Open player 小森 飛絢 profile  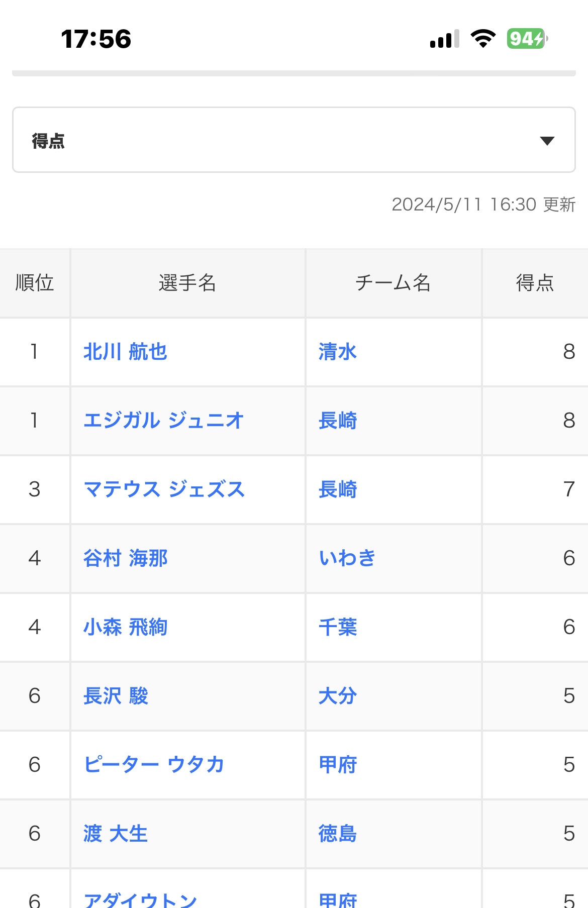tap(125, 627)
